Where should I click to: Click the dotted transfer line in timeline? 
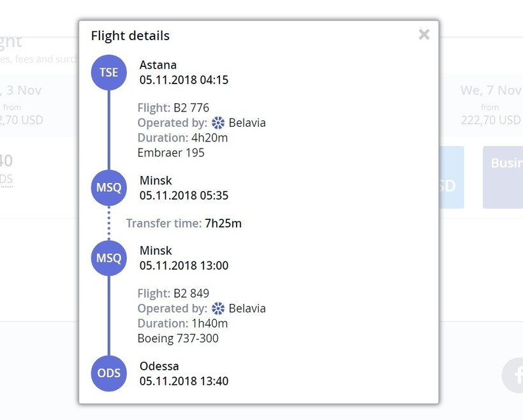108,223
